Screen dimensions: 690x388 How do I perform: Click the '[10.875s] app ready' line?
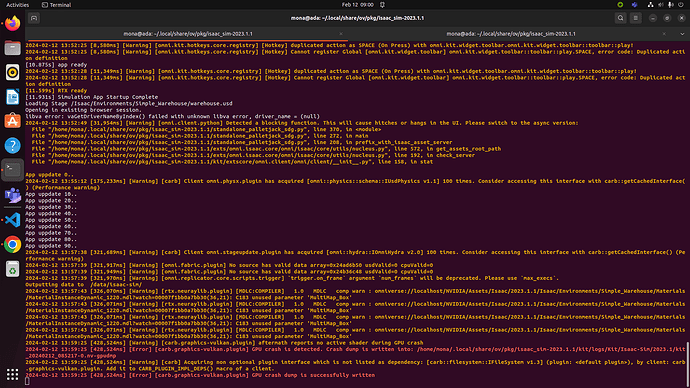coord(56,65)
